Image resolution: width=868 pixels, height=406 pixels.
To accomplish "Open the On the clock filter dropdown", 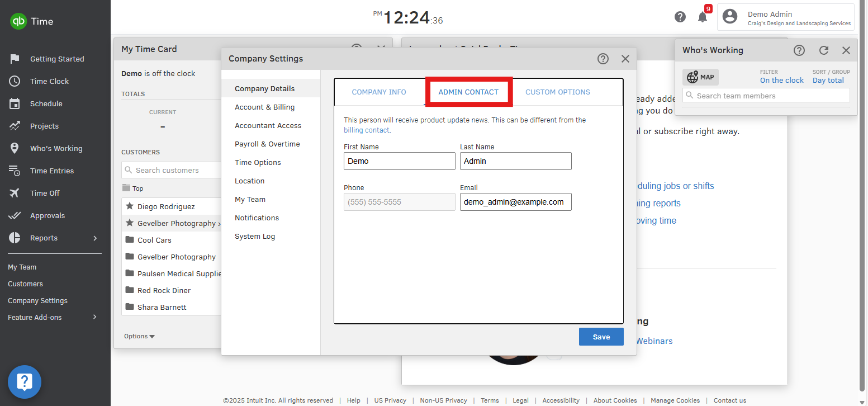I will [781, 81].
